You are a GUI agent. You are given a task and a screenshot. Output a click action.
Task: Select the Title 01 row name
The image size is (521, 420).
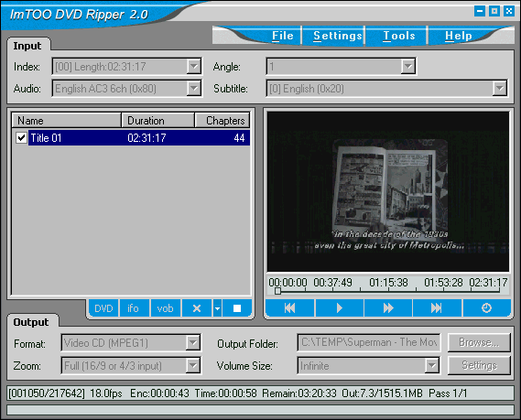[x=46, y=137]
